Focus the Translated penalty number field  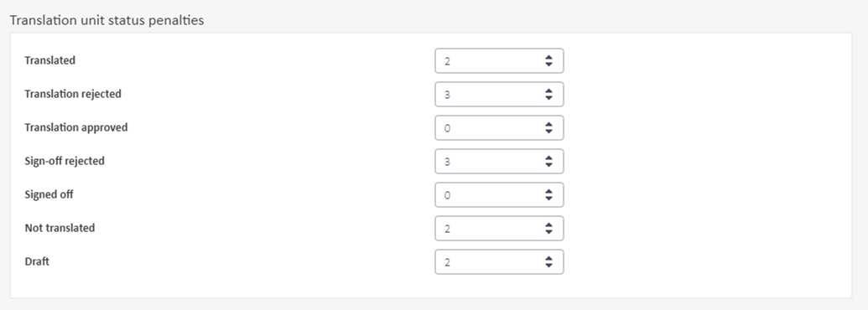[499, 61]
